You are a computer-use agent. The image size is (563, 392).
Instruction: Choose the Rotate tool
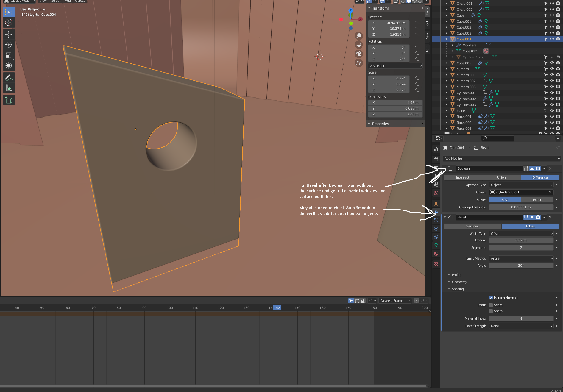pyautogui.click(x=9, y=45)
